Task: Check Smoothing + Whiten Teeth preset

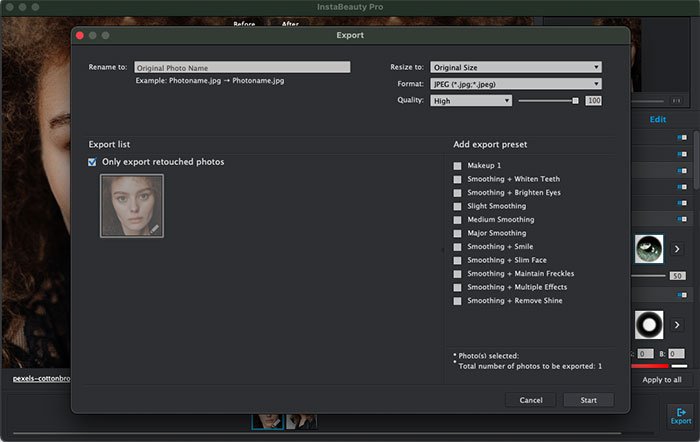Action: (457, 179)
